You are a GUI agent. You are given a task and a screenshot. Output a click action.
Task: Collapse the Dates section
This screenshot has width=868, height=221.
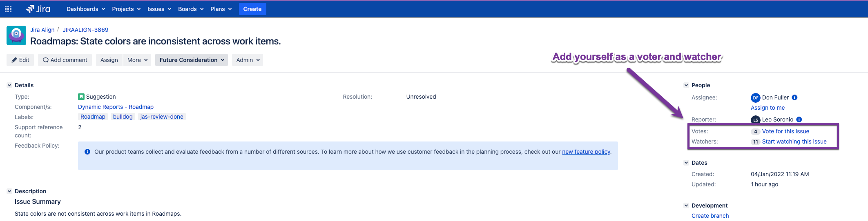pos(686,163)
